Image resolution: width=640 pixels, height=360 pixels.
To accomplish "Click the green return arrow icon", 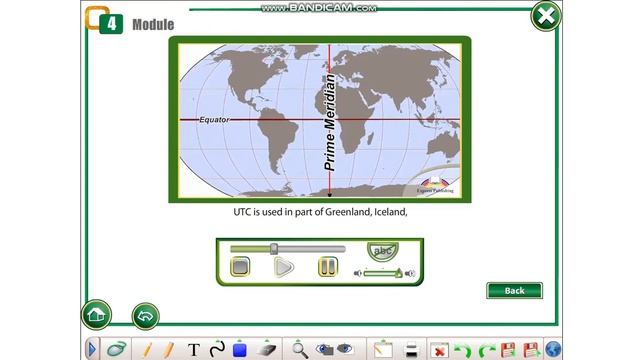I will pos(146,316).
